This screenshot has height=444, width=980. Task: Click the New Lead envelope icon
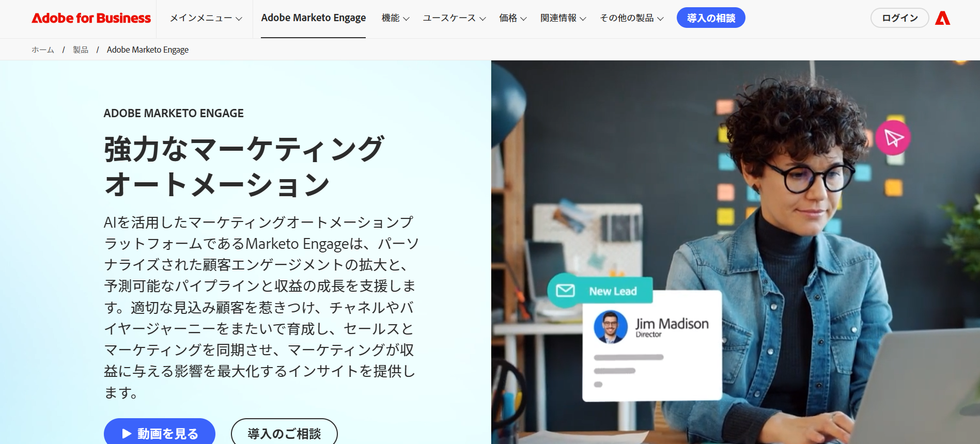(565, 291)
